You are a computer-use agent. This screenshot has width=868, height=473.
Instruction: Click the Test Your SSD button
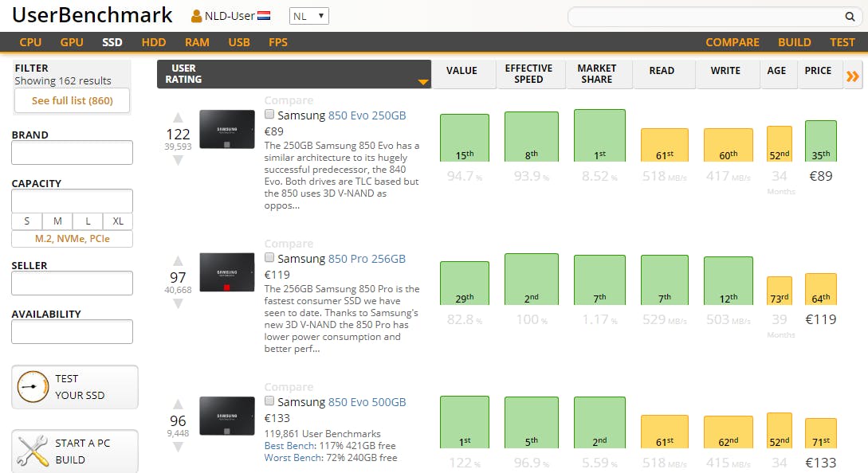(x=75, y=387)
